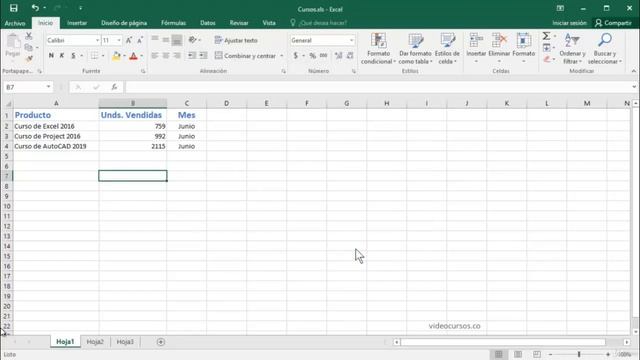
Task: Expand the Combinar y centrar dropdown arrow
Action: click(282, 56)
